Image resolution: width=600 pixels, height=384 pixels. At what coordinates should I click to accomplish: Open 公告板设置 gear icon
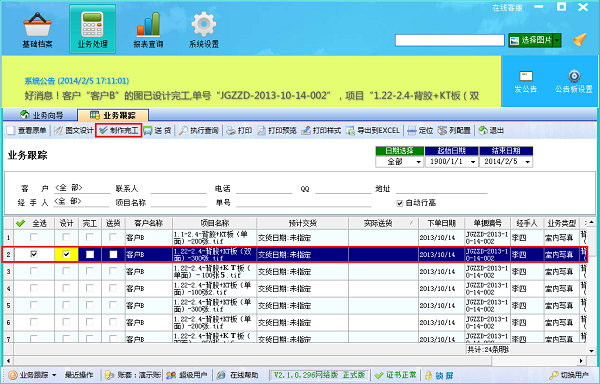(x=574, y=81)
